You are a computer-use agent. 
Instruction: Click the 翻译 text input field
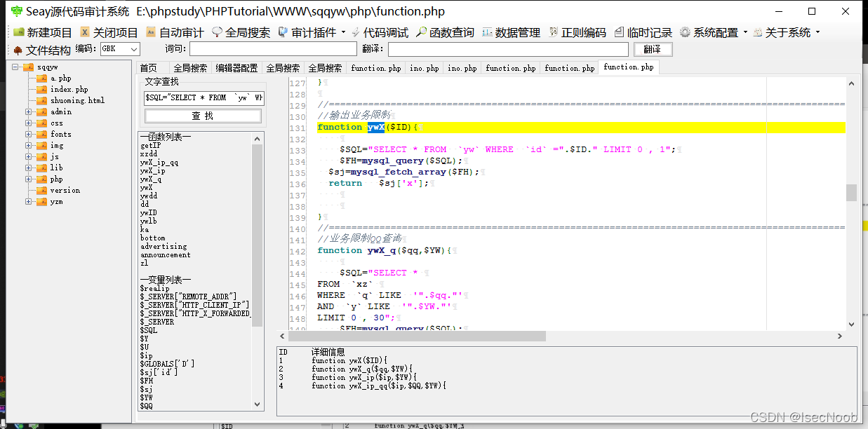coord(508,49)
